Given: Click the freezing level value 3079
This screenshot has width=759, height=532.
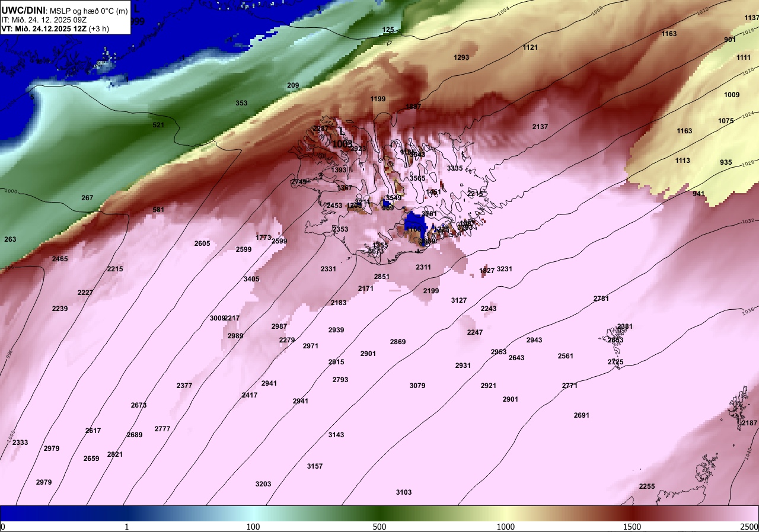Looking at the screenshot, I should coord(417,386).
